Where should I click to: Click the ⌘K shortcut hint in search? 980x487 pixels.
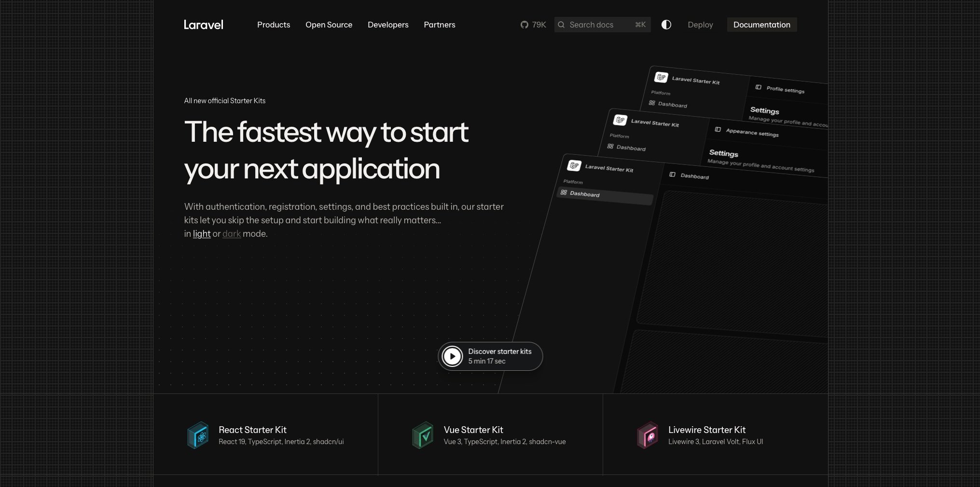coord(640,25)
